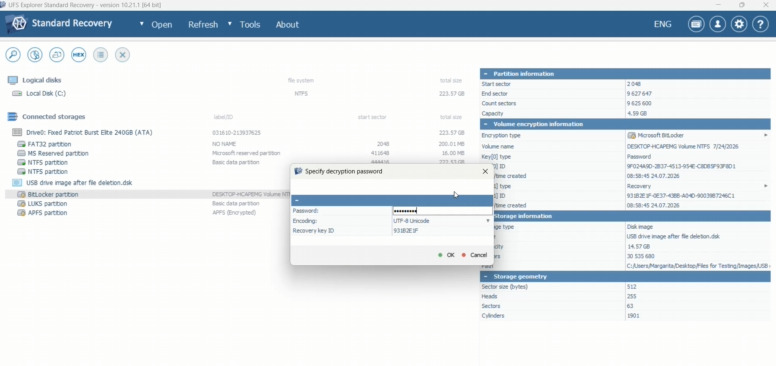The image size is (776, 366).
Task: Open the HEX viewer toolbar icon
Action: 78,55
